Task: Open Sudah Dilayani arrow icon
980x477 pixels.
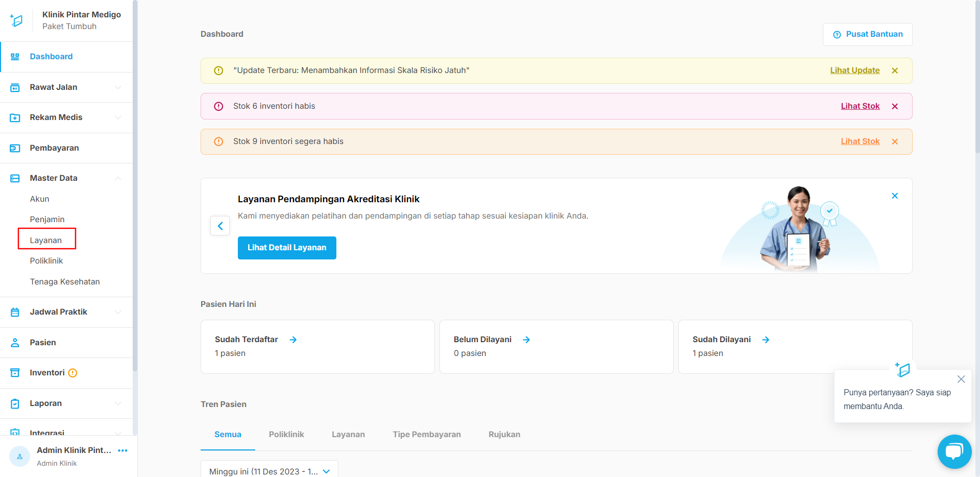Action: [766, 340]
